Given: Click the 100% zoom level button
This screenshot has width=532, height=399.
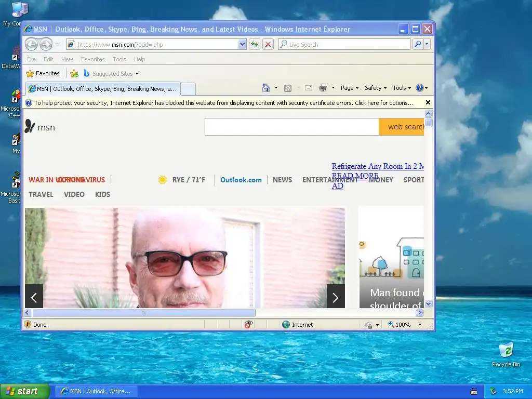Looking at the screenshot, I should click(400, 325).
